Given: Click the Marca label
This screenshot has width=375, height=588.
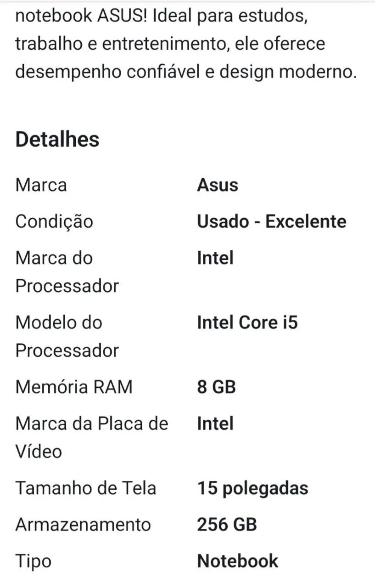Looking at the screenshot, I should pyautogui.click(x=41, y=185).
